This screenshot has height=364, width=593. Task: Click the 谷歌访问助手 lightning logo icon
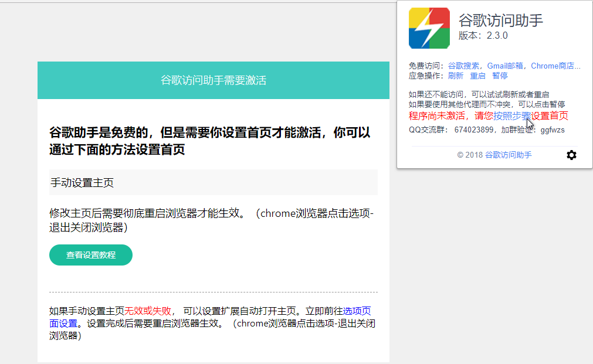point(429,28)
